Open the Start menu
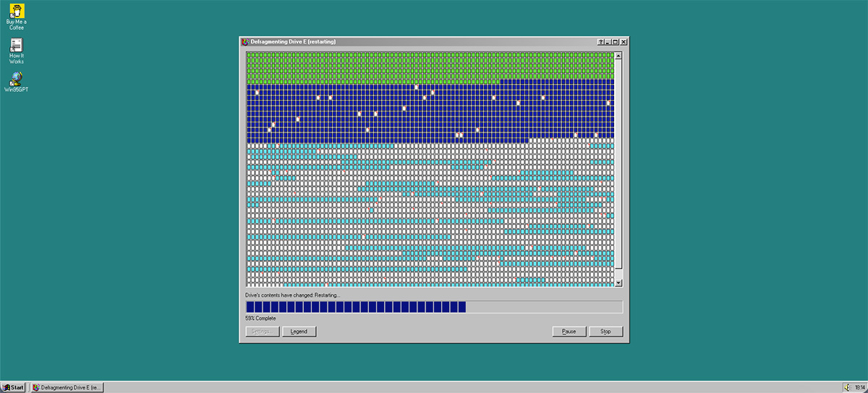This screenshot has width=868, height=393. pos(13,387)
